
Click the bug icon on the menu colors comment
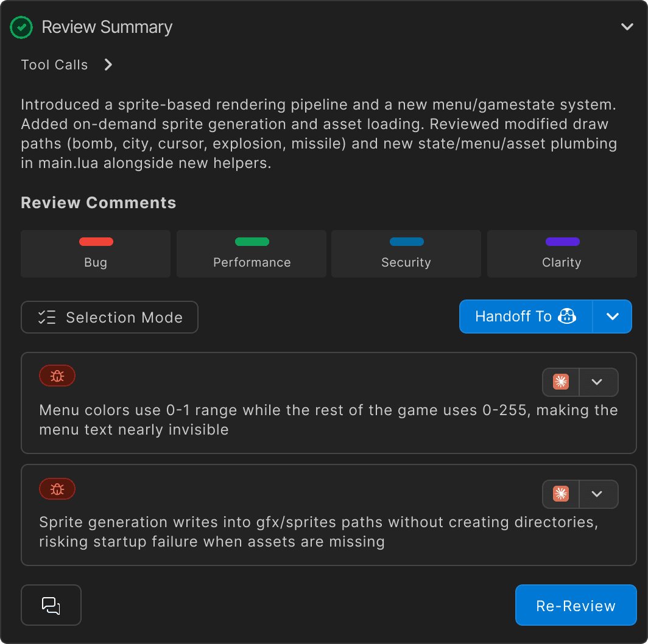click(x=57, y=376)
